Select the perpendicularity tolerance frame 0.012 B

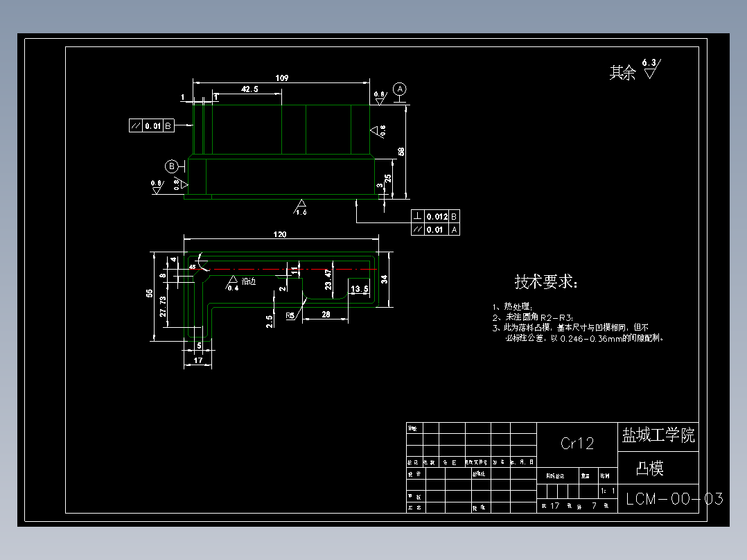[x=435, y=217]
